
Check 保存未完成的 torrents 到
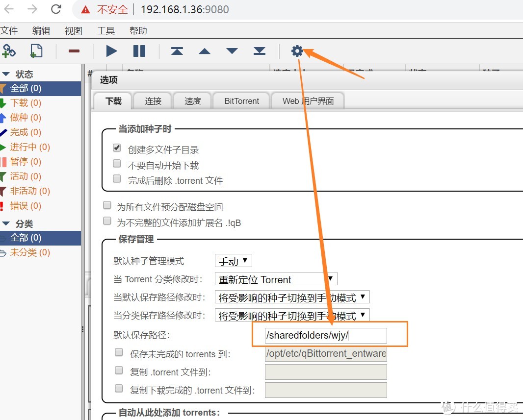coord(119,352)
